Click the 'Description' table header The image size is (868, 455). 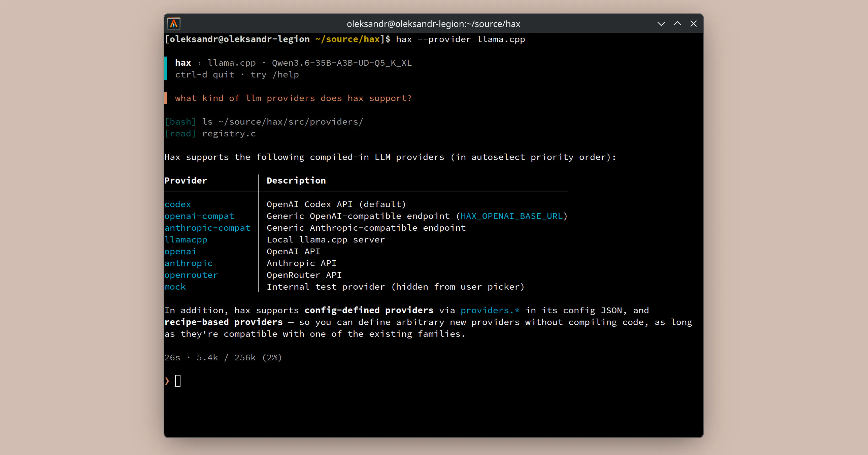pos(296,181)
